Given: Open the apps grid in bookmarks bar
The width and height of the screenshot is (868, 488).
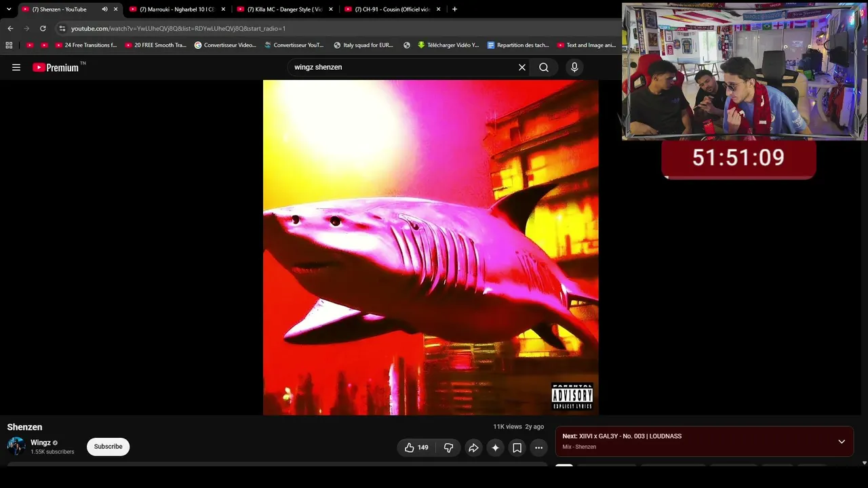Looking at the screenshot, I should pyautogui.click(x=9, y=45).
